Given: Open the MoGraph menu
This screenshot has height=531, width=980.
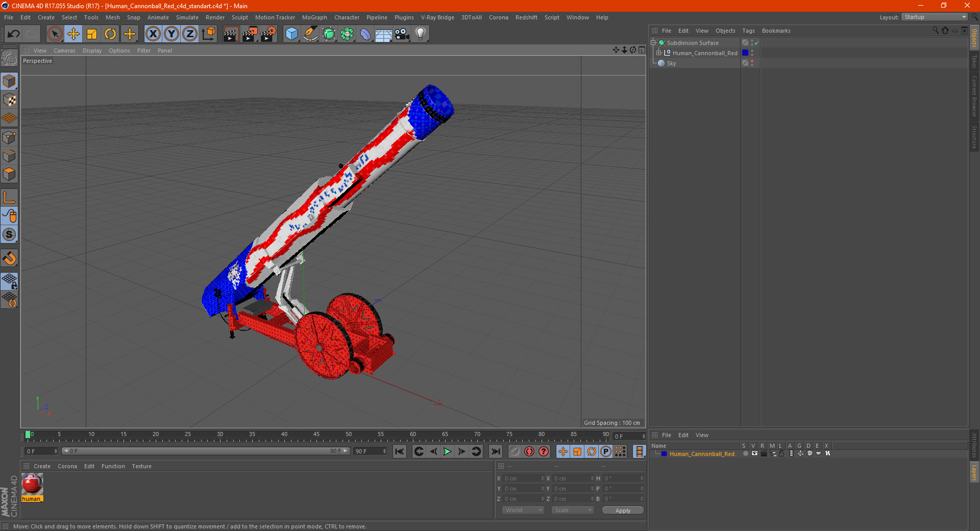Looking at the screenshot, I should click(x=314, y=17).
